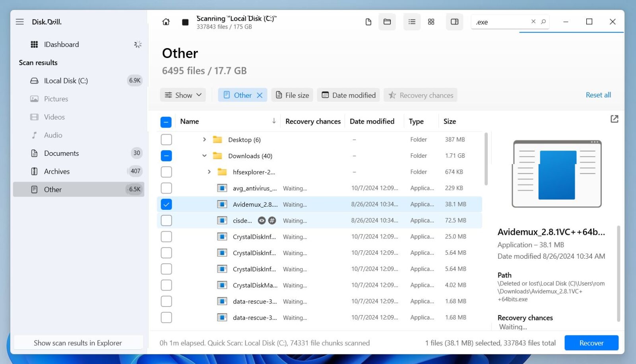Viewport: 636px width, 364px height.
Task: Select the Archives category in the sidebar
Action: click(x=57, y=171)
